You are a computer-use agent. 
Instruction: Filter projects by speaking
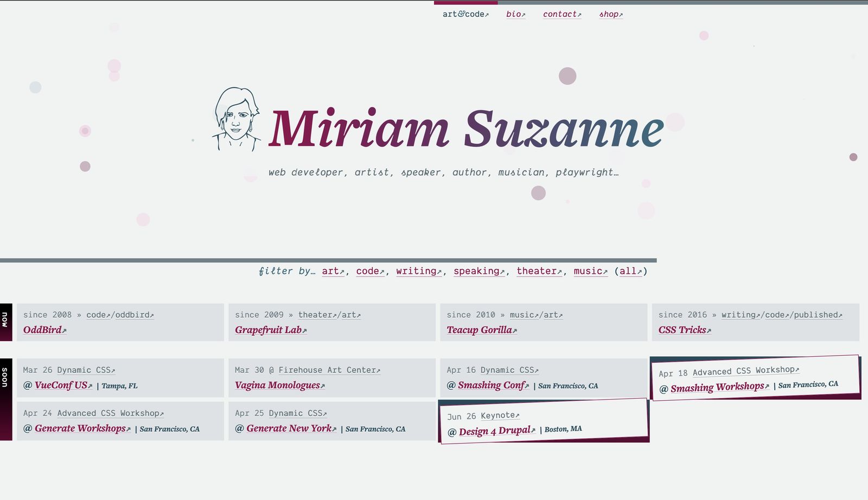(x=478, y=271)
